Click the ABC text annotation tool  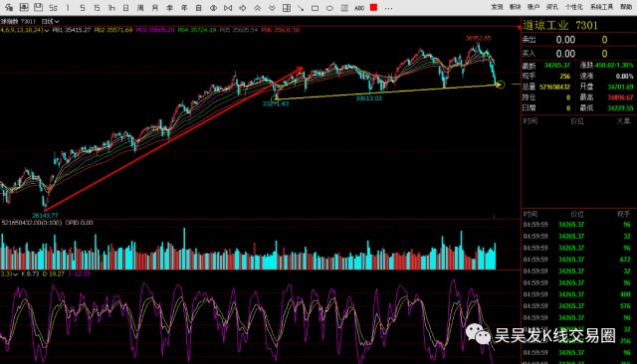click(x=359, y=8)
